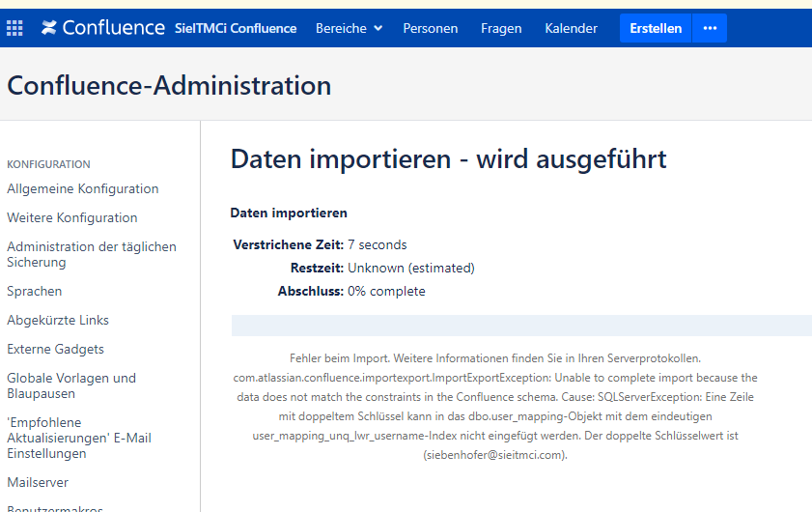The height and width of the screenshot is (512, 812).
Task: Click the '7 seconds' elapsed time value
Action: (x=377, y=244)
